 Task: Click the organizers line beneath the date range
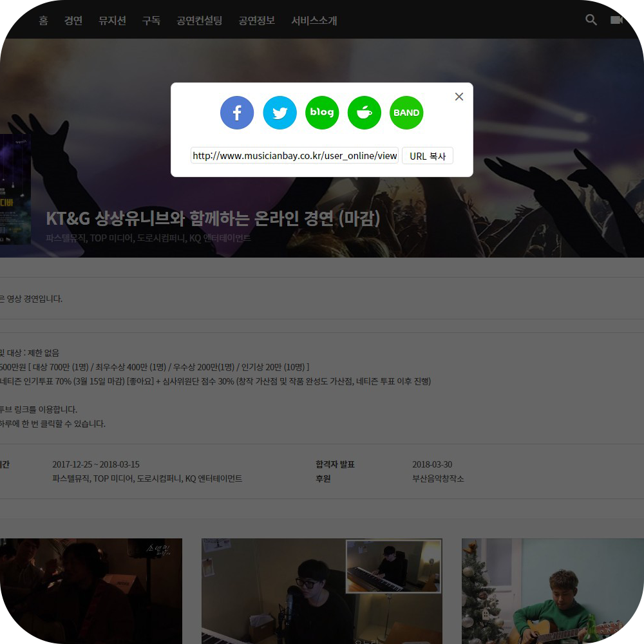click(x=147, y=478)
